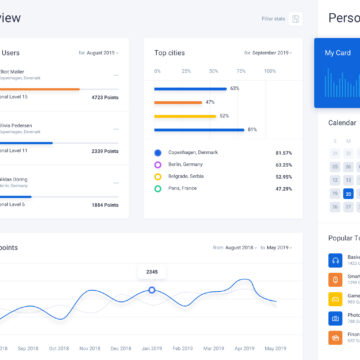This screenshot has width=360, height=360.
Task: Select highlighted day 20 in calendar
Action: point(348,194)
